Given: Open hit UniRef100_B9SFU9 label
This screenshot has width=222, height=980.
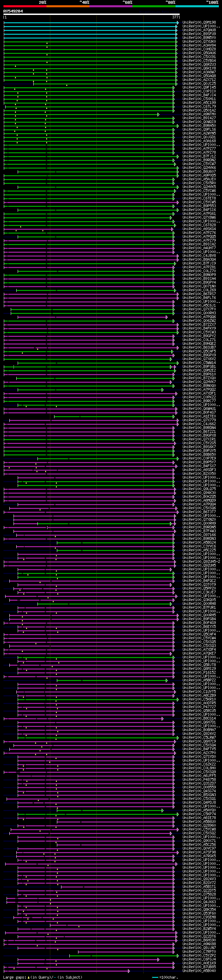Looking at the screenshot, I should (199, 34).
